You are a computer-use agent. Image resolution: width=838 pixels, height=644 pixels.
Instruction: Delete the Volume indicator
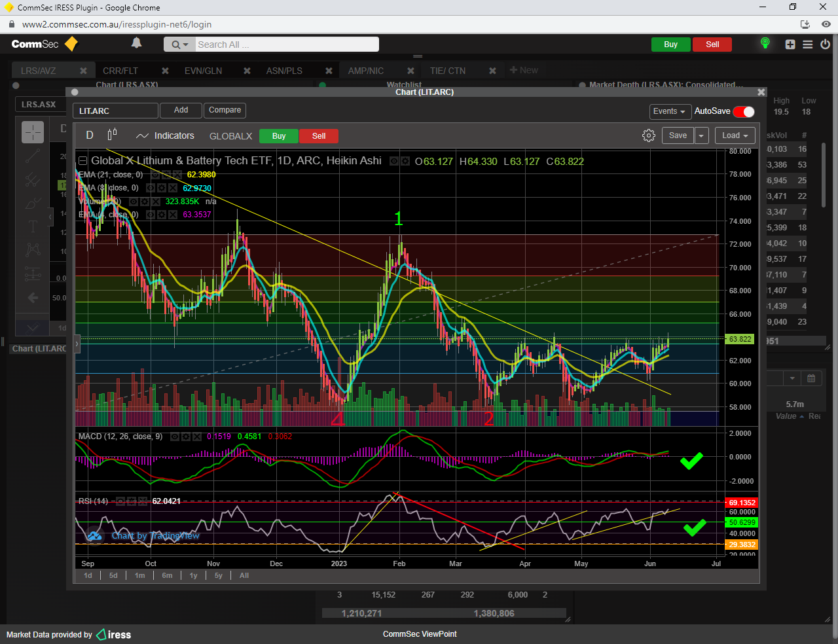click(x=156, y=202)
